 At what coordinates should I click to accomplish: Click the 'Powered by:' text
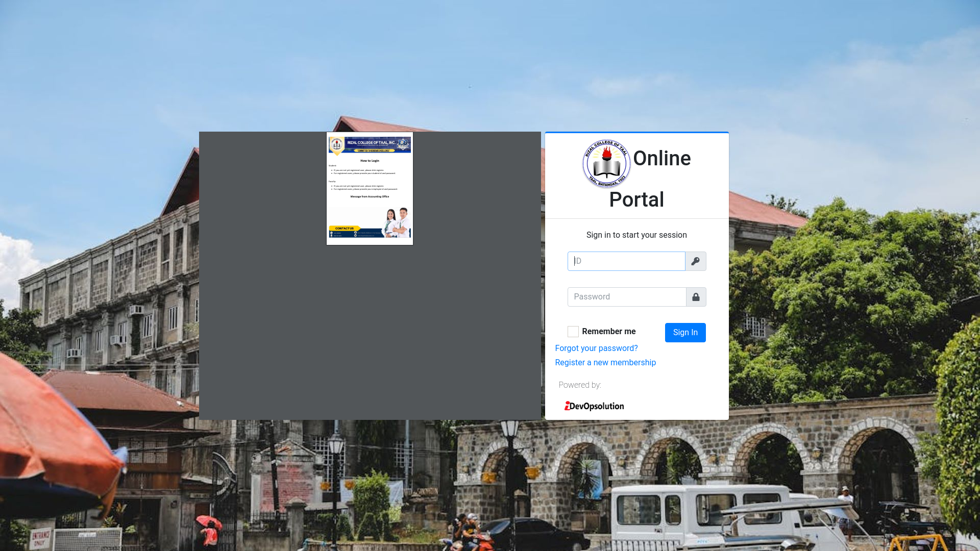[580, 385]
